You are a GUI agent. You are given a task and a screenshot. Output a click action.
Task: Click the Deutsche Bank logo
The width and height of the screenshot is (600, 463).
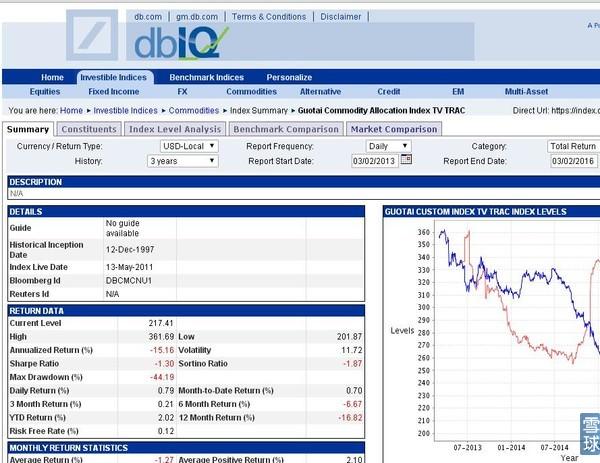pos(92,35)
